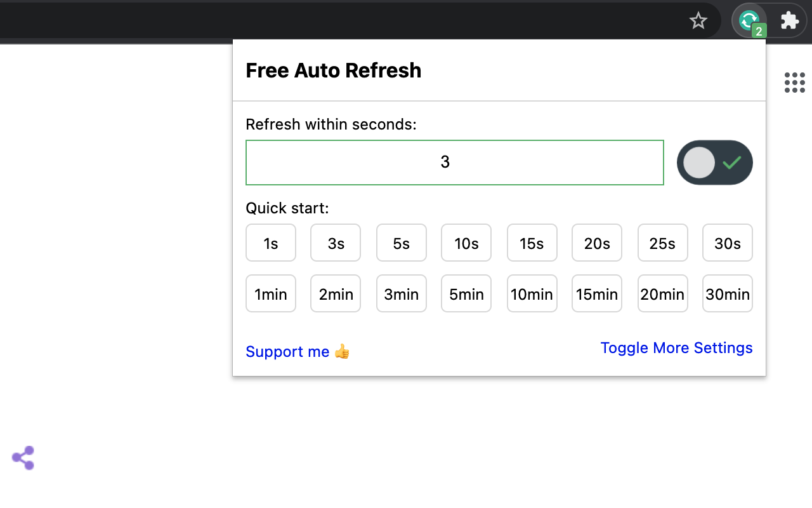The width and height of the screenshot is (812, 508).
Task: Bookmark this page with the star icon
Action: 698,21
